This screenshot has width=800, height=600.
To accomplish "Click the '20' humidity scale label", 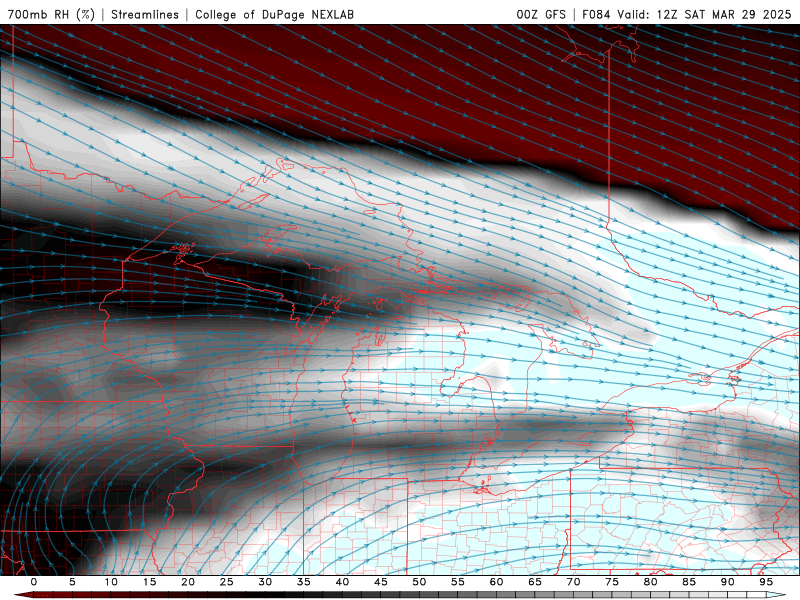I will [188, 582].
